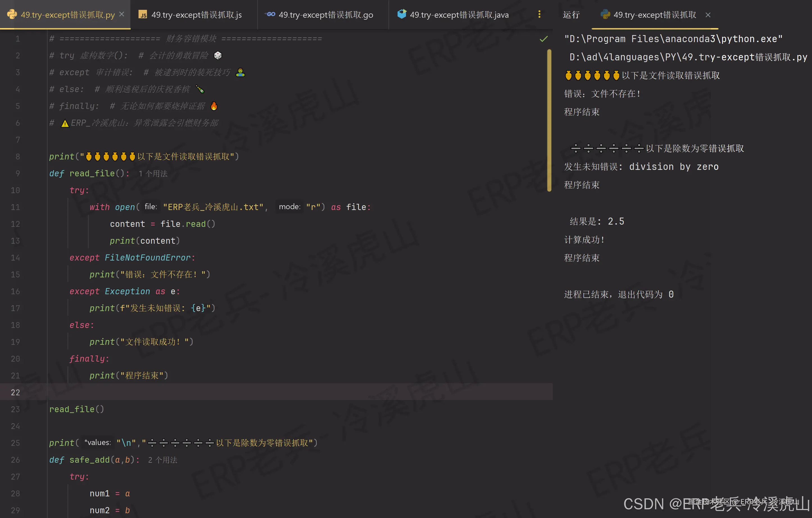Image resolution: width=812 pixels, height=518 pixels.
Task: Switch to the 49.try-except错误抓取.js tab
Action: 196,15
